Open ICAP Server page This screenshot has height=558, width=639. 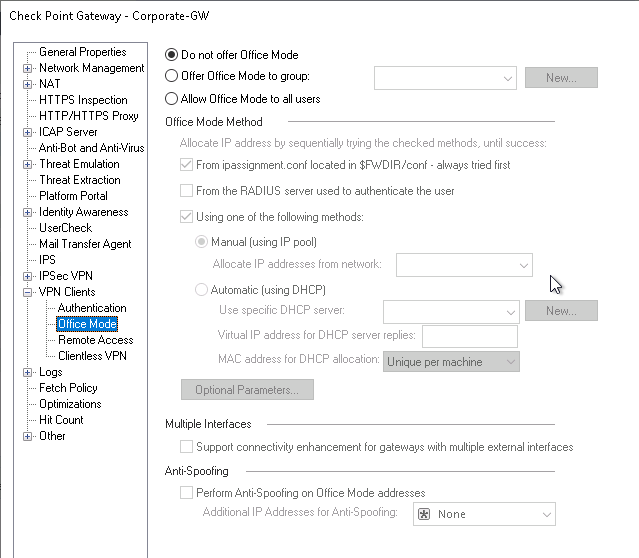tap(68, 132)
